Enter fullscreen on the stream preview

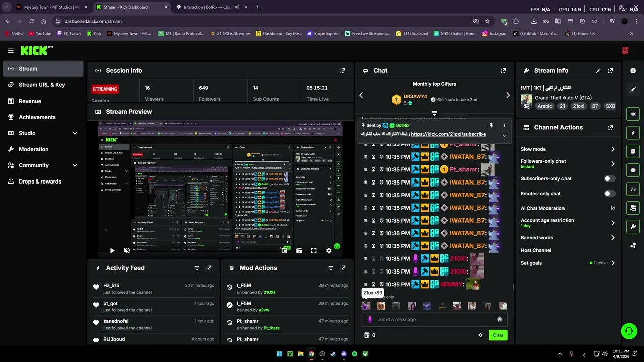(313, 250)
